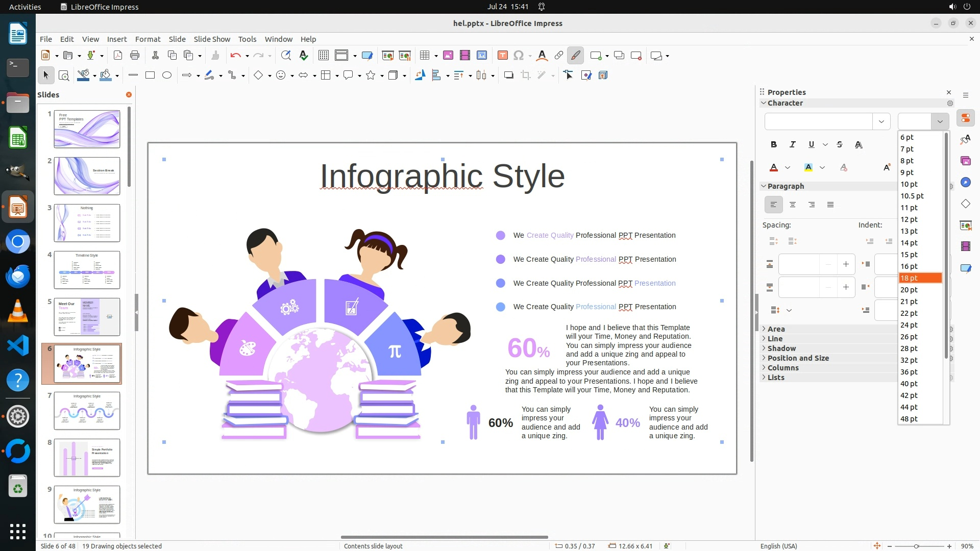Open the Slide Show menu
Screen dimensions: 980x551
click(x=212, y=39)
